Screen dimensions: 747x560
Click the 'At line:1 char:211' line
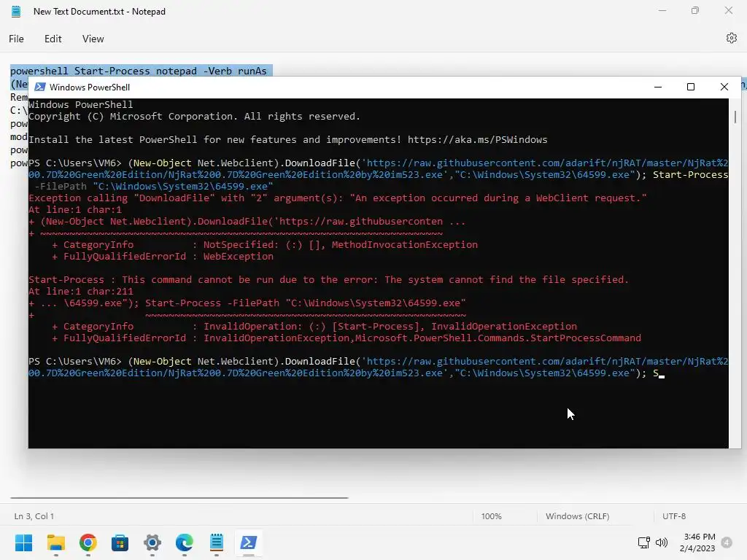point(81,291)
